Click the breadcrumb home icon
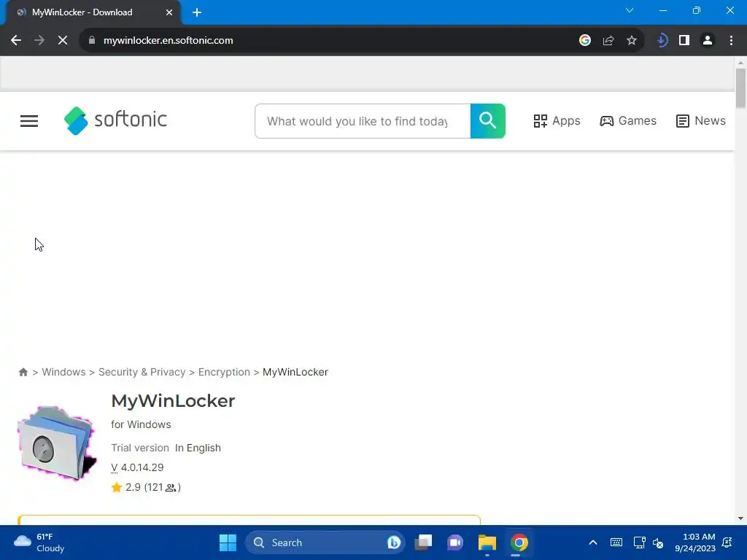 [23, 373]
